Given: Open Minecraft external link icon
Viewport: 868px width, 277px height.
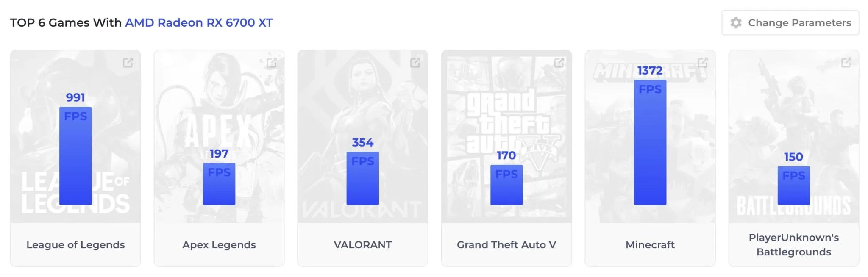Looking at the screenshot, I should click(x=702, y=63).
